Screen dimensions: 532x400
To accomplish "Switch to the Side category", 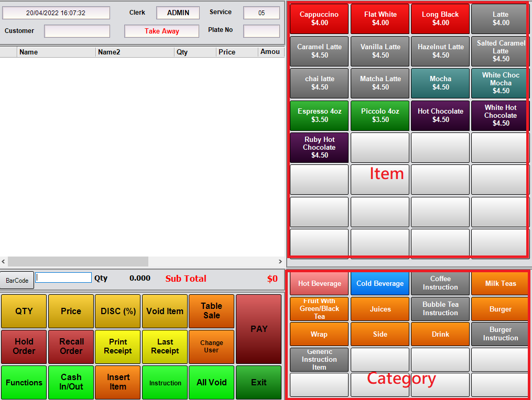I will coord(380,334).
